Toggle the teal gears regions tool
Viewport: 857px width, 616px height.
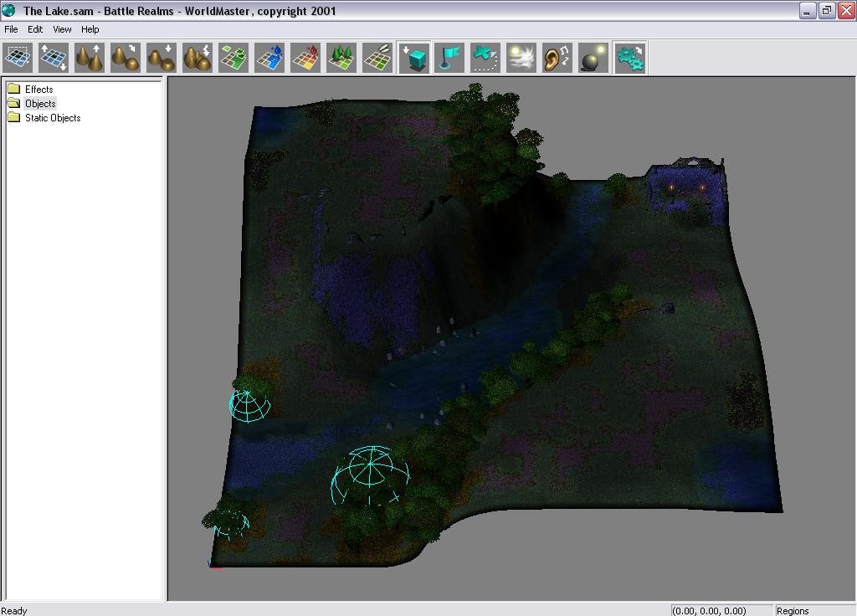(x=629, y=58)
